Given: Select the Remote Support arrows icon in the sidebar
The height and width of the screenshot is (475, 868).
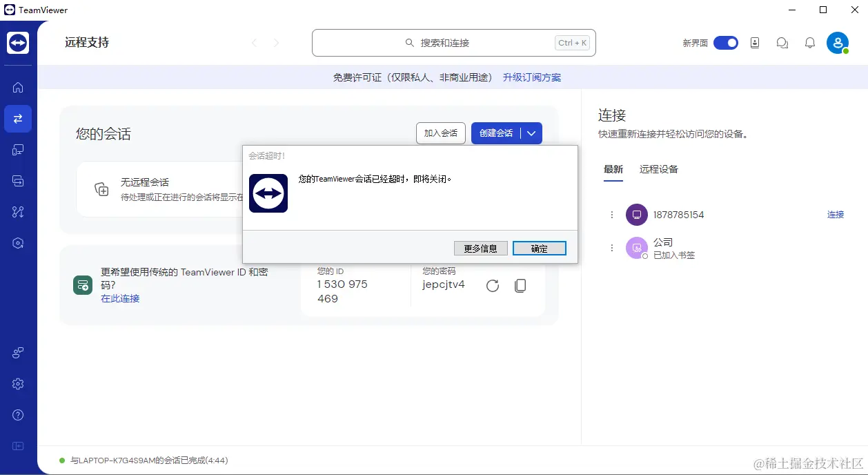Looking at the screenshot, I should (x=18, y=119).
